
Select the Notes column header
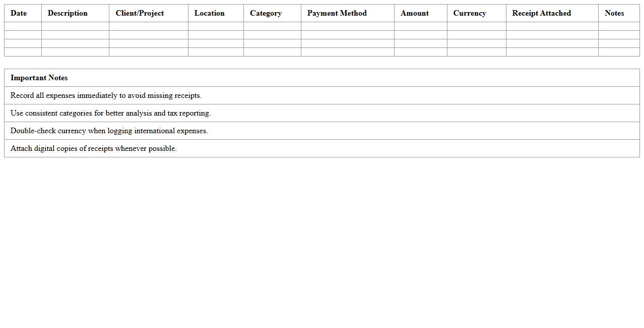pos(614,13)
